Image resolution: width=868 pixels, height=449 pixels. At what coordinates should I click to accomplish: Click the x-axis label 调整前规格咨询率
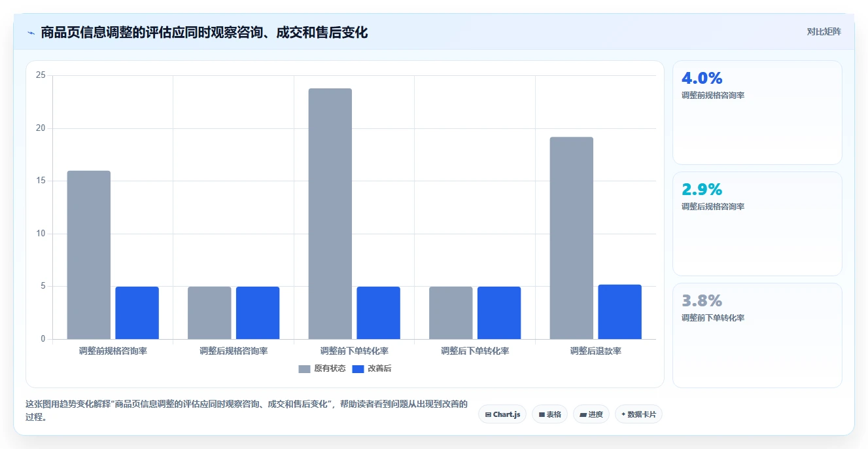[x=113, y=351]
